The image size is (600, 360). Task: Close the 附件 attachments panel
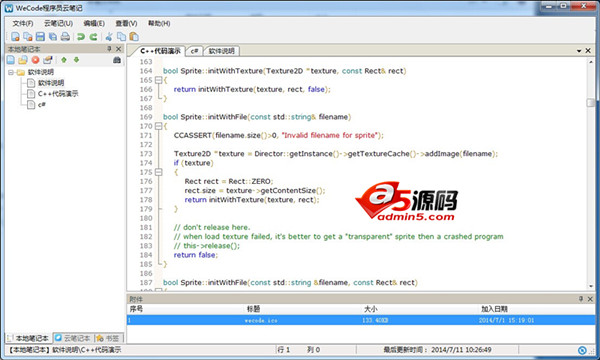click(590, 299)
